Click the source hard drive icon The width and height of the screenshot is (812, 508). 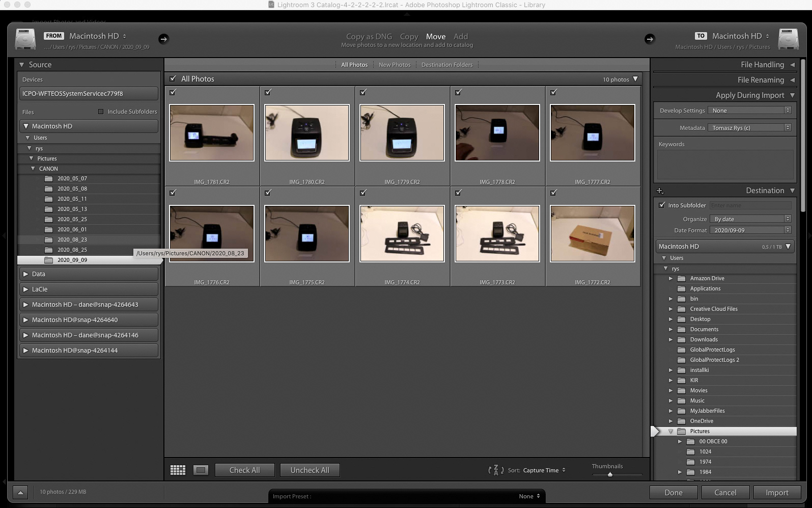[x=25, y=39]
